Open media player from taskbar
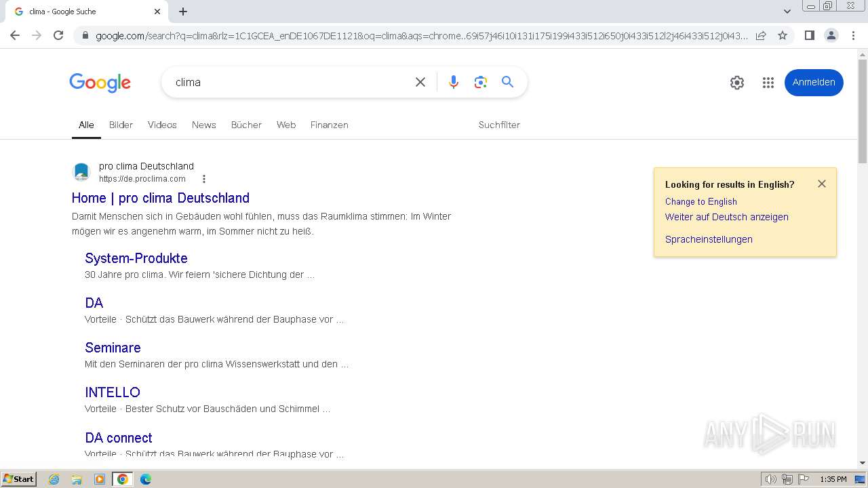This screenshot has width=868, height=488. click(x=100, y=479)
